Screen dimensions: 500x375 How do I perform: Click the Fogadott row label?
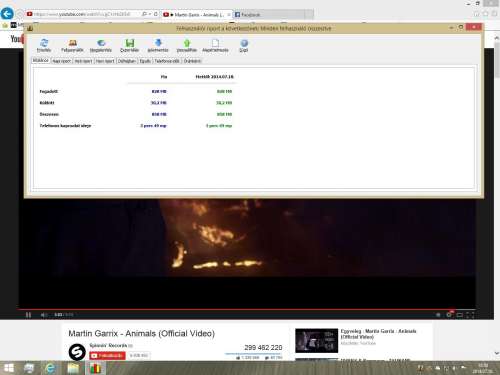[x=49, y=91]
